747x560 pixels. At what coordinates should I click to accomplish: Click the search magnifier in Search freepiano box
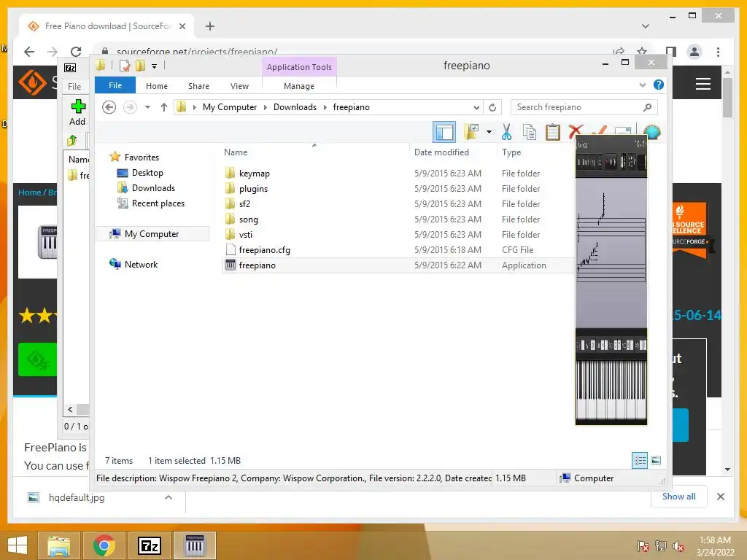647,107
